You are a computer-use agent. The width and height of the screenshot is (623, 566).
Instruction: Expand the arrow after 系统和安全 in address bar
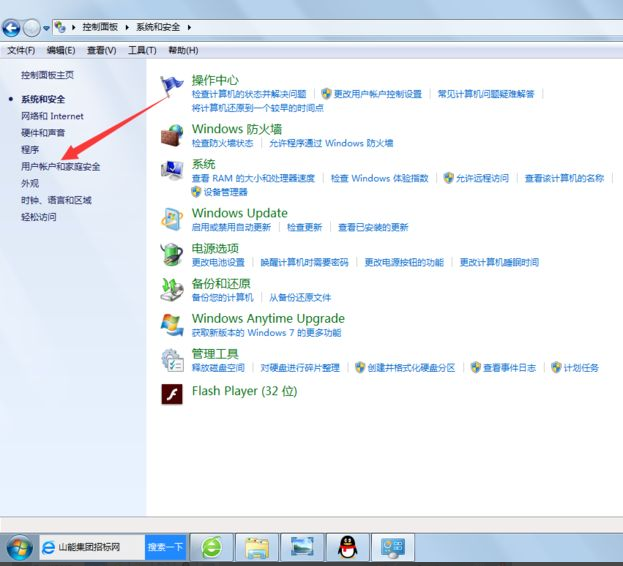(x=189, y=28)
